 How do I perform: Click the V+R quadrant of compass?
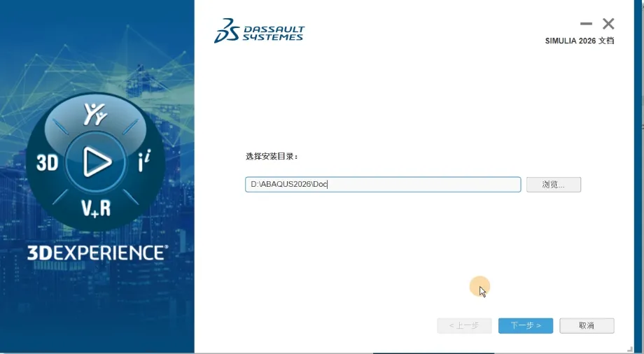point(96,208)
